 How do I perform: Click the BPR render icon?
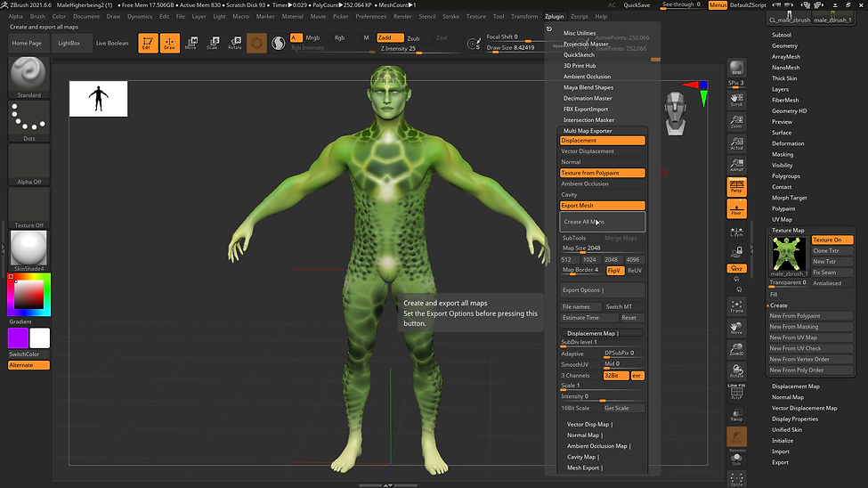click(x=737, y=69)
